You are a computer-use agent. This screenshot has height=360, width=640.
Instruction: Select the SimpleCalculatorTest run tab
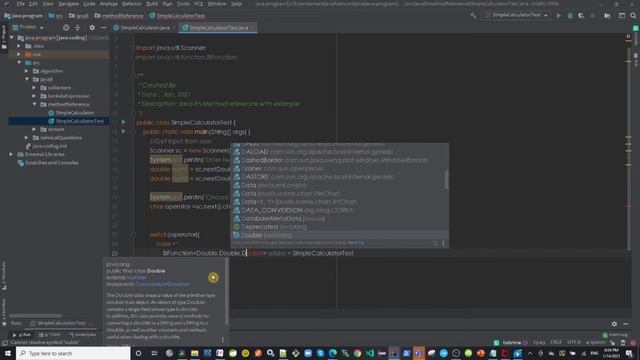[61, 323]
